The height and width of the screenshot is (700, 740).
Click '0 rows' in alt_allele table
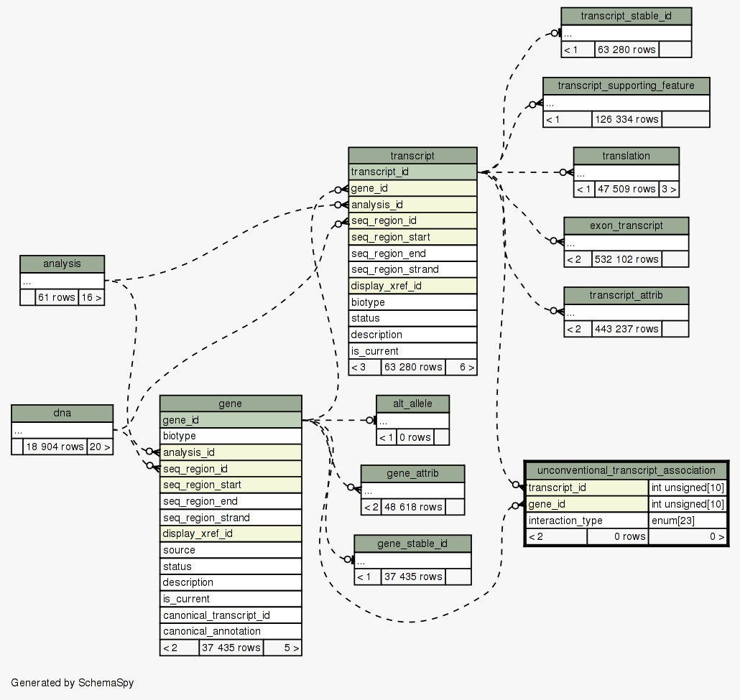[415, 437]
